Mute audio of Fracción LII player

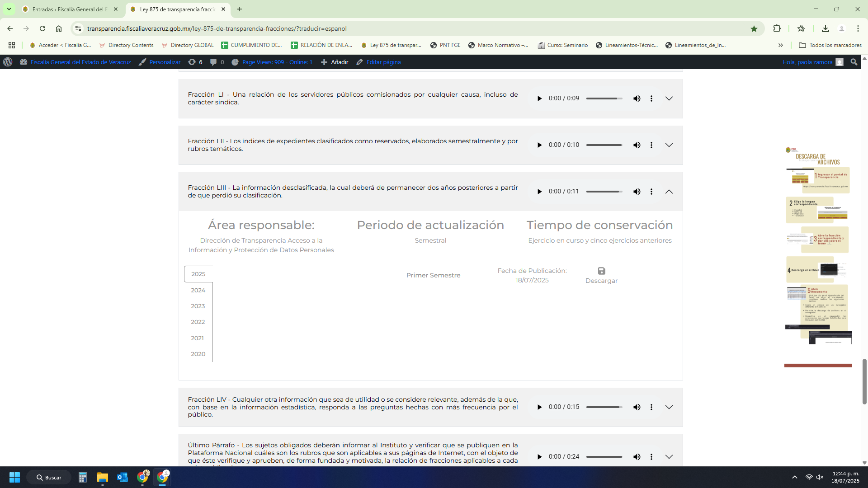pos(637,145)
